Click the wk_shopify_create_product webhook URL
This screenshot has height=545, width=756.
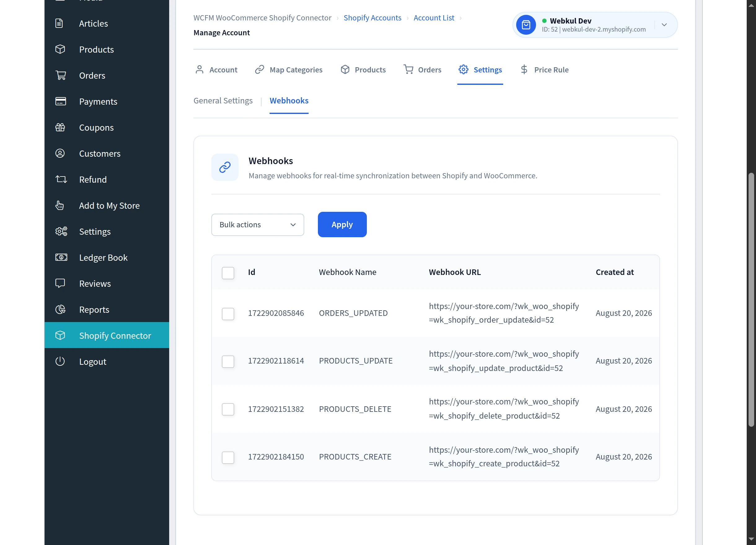pos(504,457)
